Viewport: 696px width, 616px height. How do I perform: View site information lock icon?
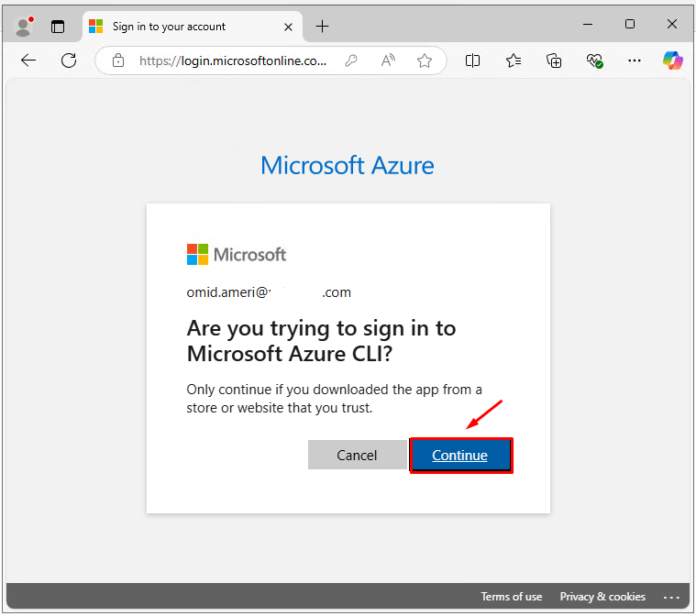pos(118,60)
